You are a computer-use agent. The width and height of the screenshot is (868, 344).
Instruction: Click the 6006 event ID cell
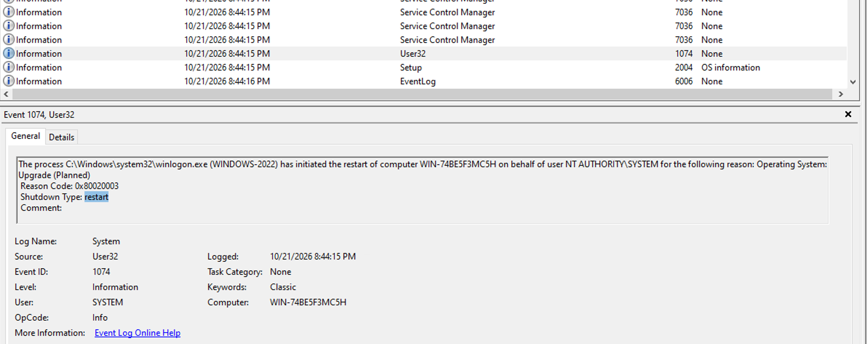(x=684, y=81)
